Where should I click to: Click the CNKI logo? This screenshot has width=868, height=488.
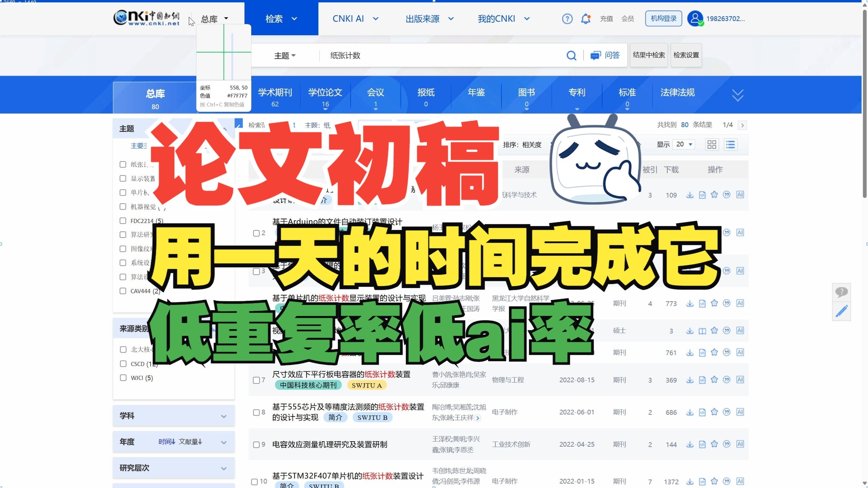pyautogui.click(x=146, y=18)
